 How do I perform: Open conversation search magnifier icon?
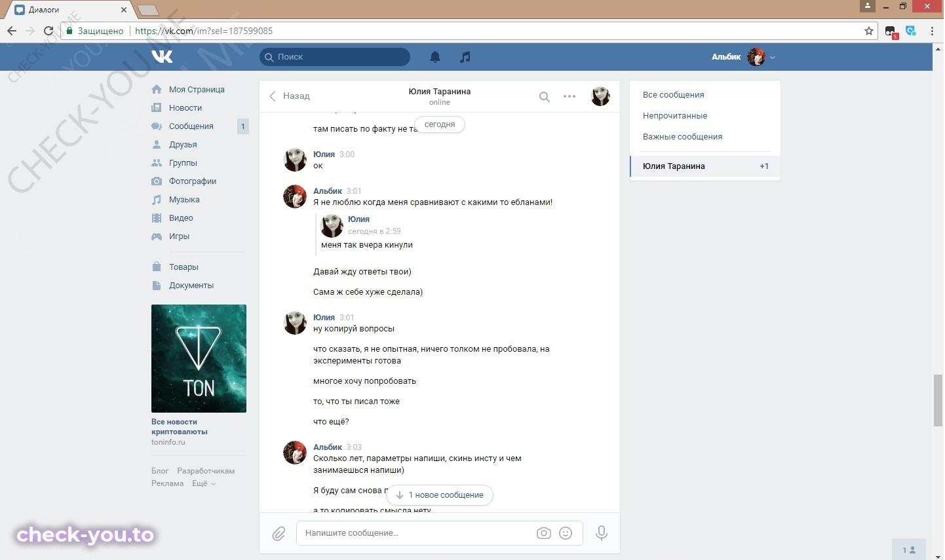[x=545, y=97]
